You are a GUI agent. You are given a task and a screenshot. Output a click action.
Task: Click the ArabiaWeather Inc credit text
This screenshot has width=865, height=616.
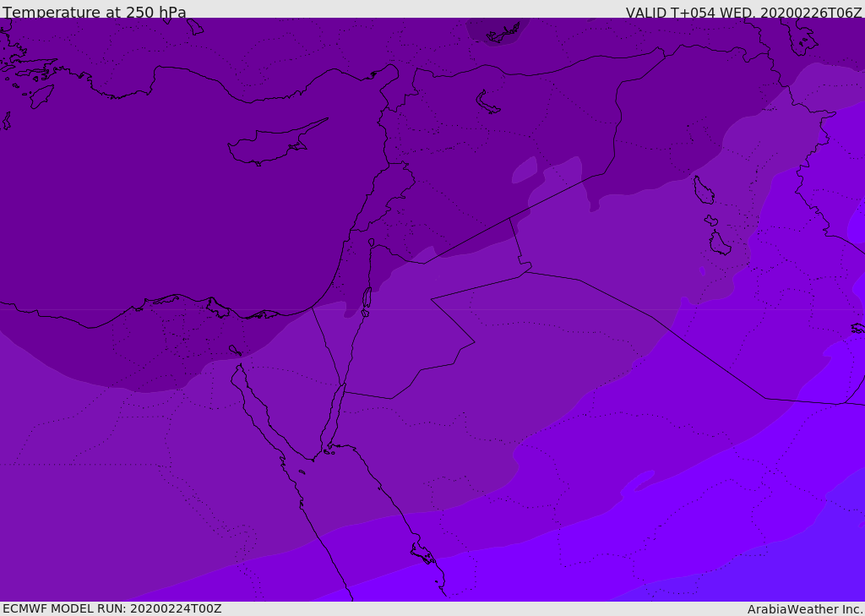click(x=804, y=609)
